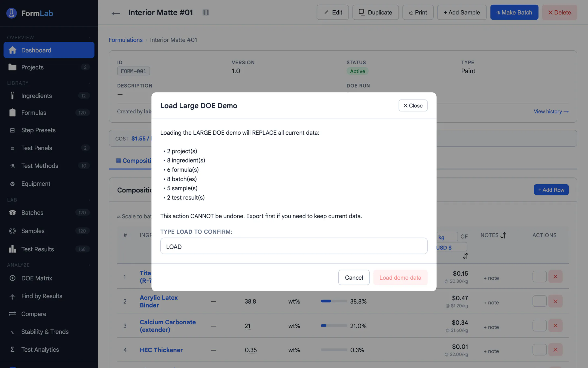
Task: Click the Compare arrows icon
Action: pyautogui.click(x=12, y=314)
